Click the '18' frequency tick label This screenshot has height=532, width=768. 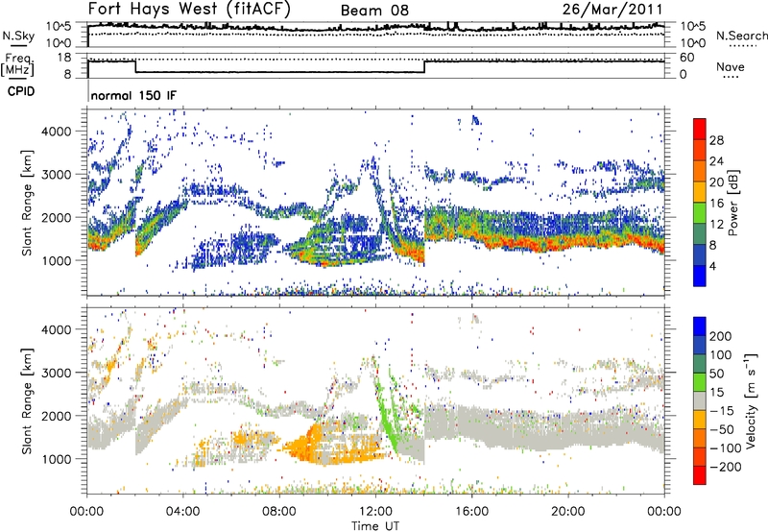pos(64,58)
